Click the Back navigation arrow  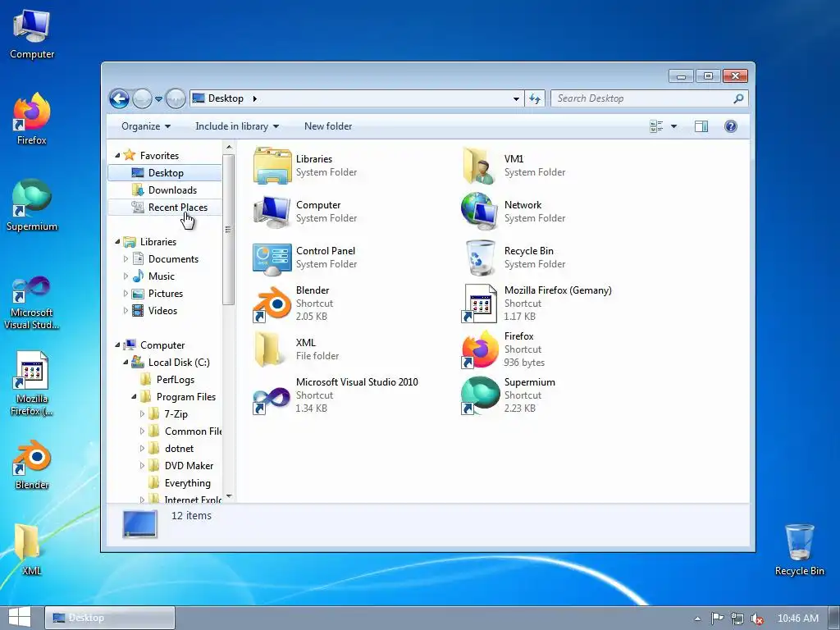(x=120, y=98)
